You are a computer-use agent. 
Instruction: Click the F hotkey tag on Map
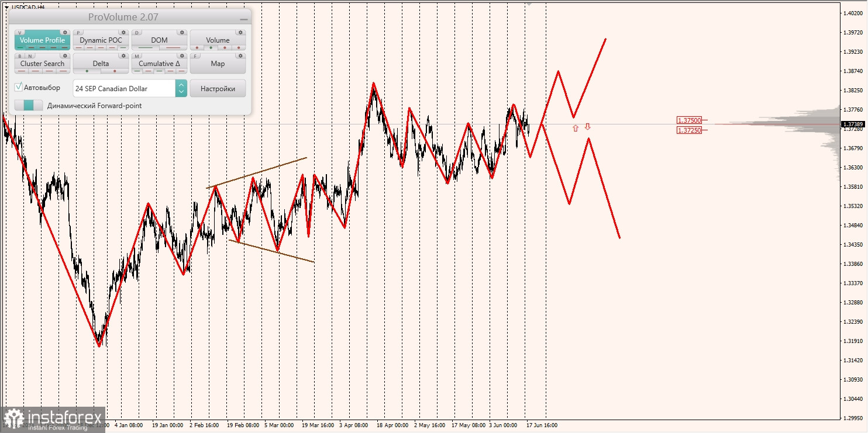tap(195, 56)
